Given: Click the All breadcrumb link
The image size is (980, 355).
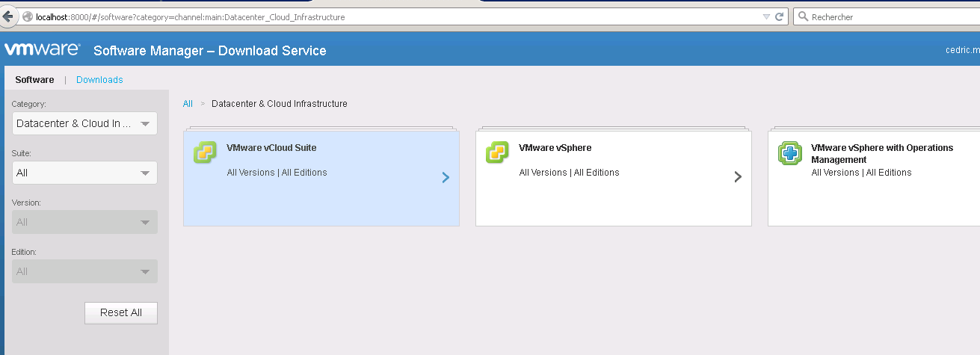Looking at the screenshot, I should click(188, 104).
